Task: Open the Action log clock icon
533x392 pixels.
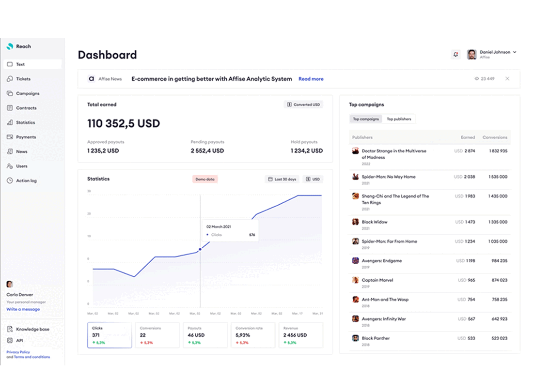Action: [x=10, y=181]
